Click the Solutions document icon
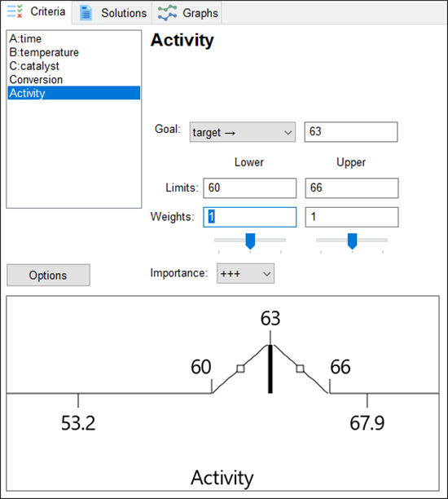448x499 pixels. click(86, 13)
